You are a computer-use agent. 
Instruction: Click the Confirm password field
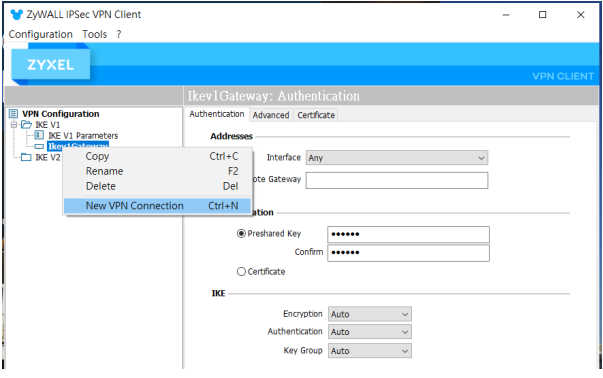point(408,253)
